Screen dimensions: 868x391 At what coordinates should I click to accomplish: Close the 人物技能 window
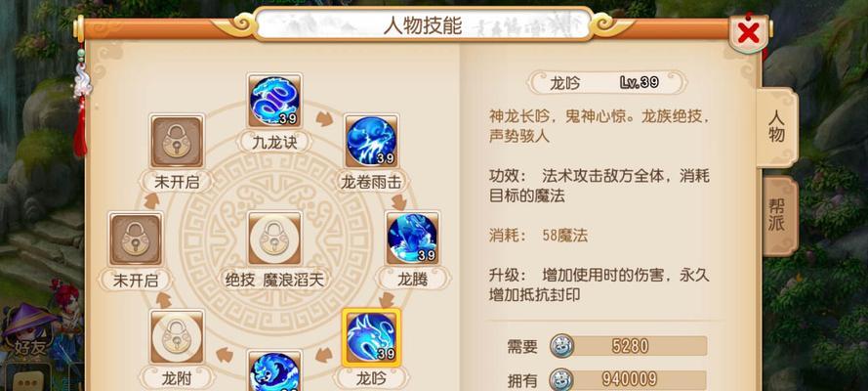[749, 33]
